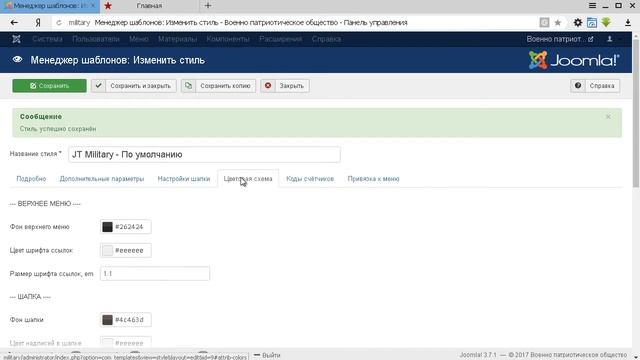Open a new browser tab with plus
The width and height of the screenshot is (640, 360).
pos(208,6)
